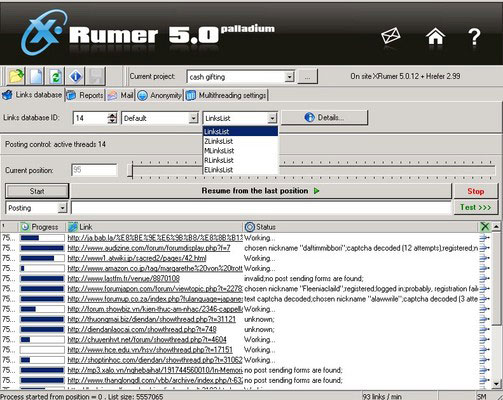Click the arrow icon on atwiki.jp row
This screenshot has height=400, width=503.
[484, 258]
